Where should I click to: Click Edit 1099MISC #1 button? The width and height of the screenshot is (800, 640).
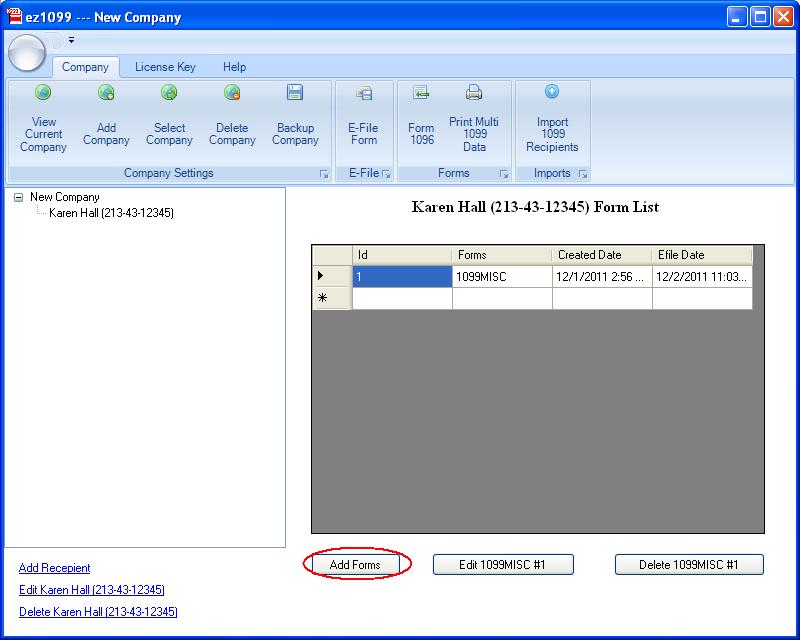503,564
